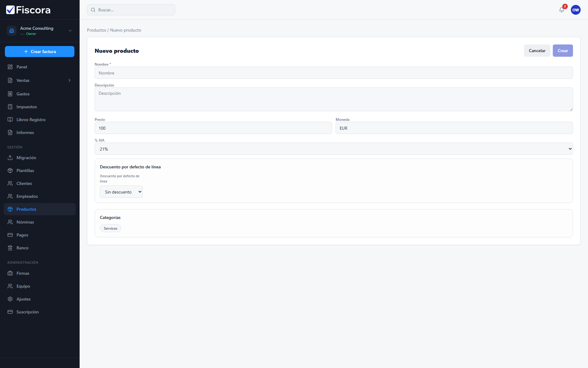Open the % IVA dropdown
Image resolution: width=588 pixels, height=368 pixels.
(334, 149)
